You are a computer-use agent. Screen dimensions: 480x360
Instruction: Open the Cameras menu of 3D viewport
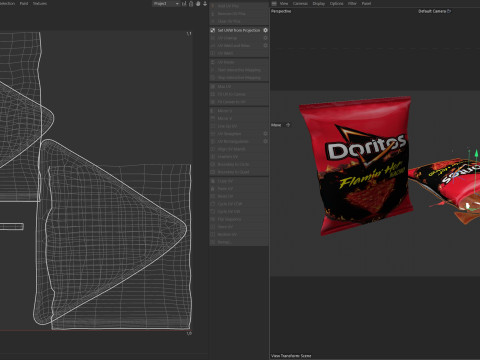[300, 4]
